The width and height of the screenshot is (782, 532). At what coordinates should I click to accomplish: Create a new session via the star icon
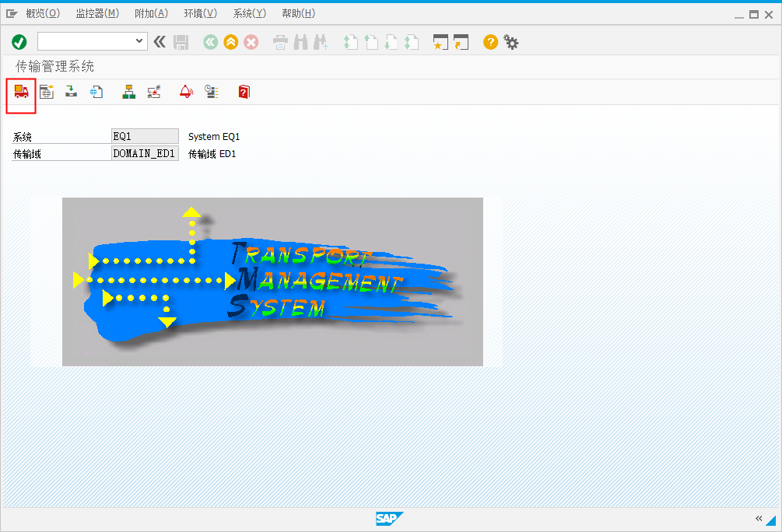click(x=440, y=42)
